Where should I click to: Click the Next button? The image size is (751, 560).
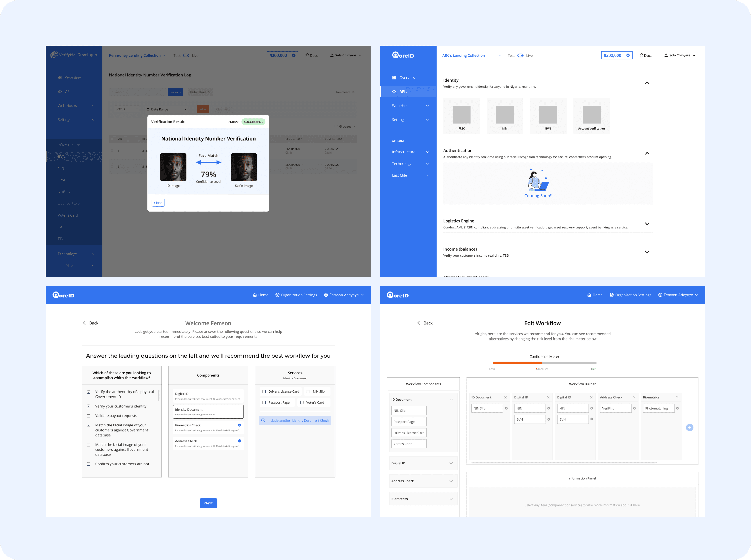point(208,503)
